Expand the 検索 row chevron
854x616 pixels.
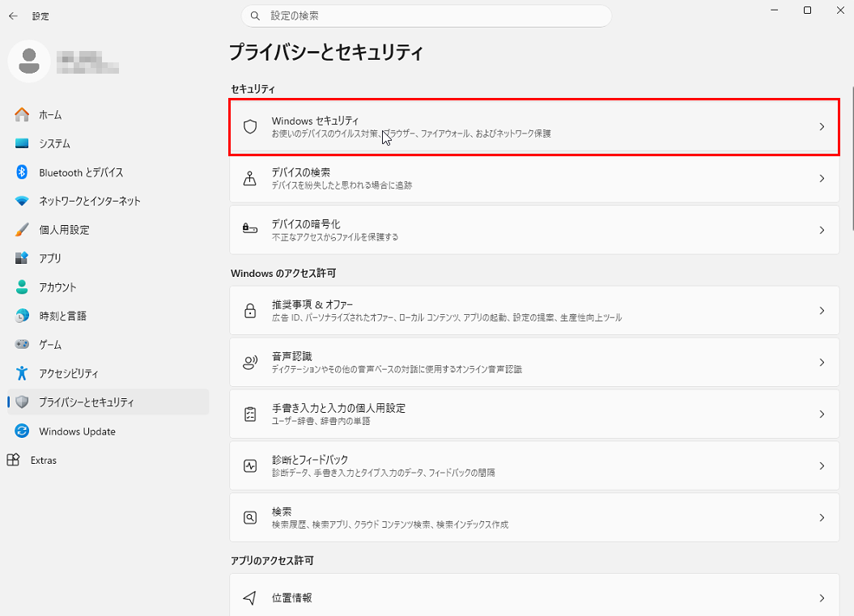(x=822, y=518)
